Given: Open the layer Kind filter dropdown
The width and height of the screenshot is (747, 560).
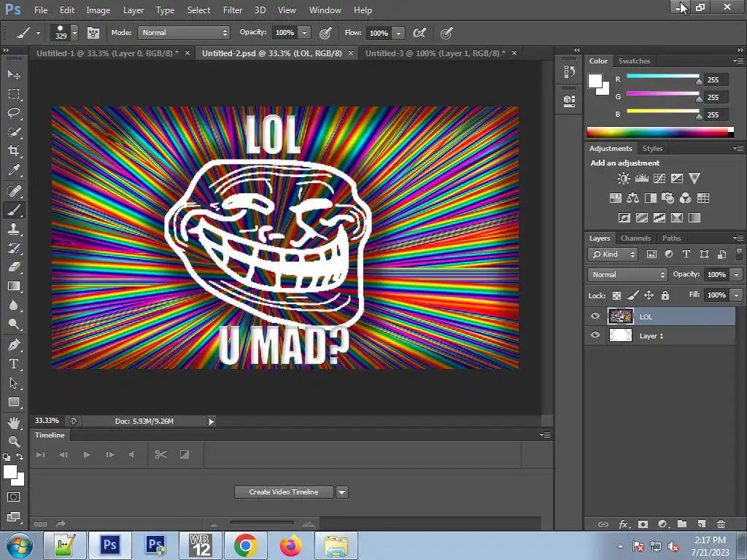Looking at the screenshot, I should pos(613,254).
